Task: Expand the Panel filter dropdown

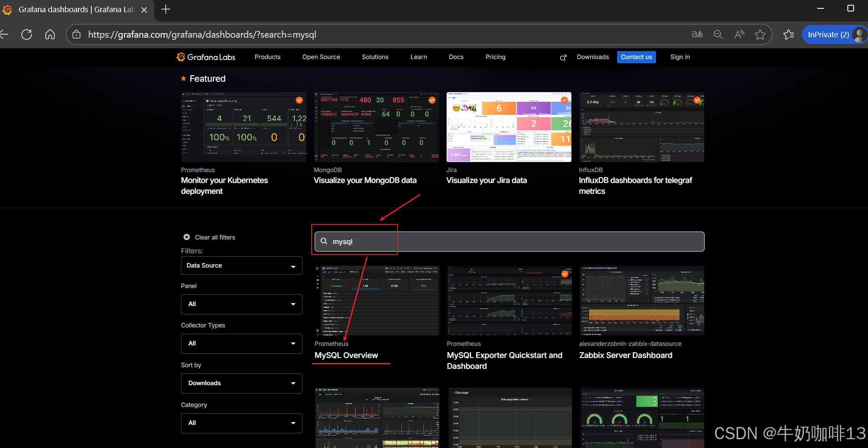Action: tap(242, 304)
